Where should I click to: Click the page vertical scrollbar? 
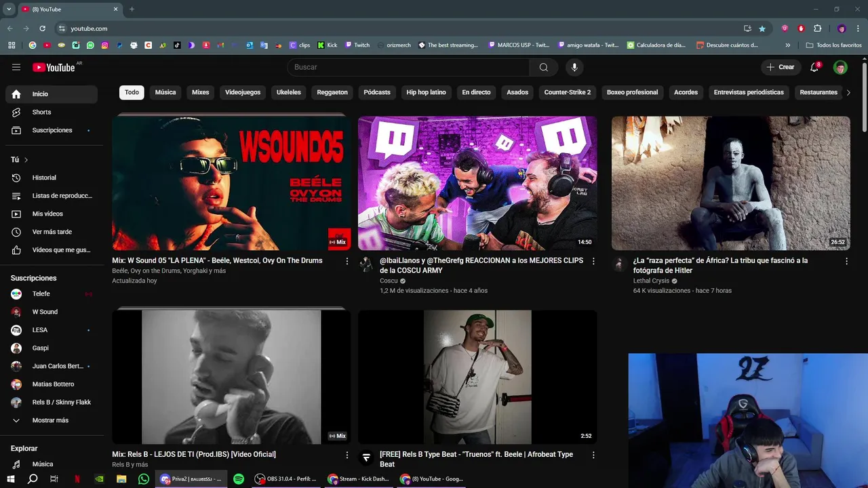click(x=865, y=97)
